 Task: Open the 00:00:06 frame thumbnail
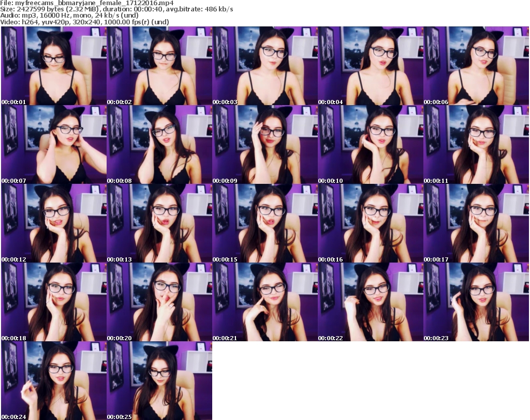[476, 66]
